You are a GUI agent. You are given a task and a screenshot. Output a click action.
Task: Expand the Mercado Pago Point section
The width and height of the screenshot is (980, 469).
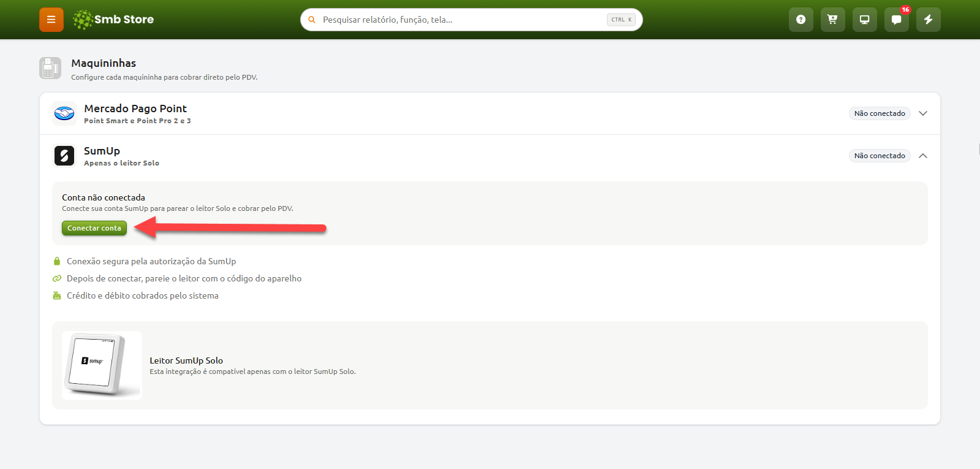[923, 113]
